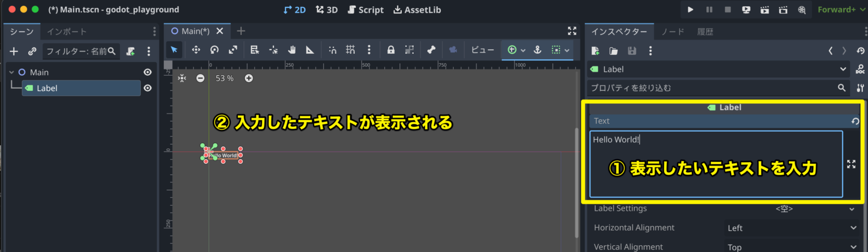868x252 pixels.
Task: Open skeleton options bone icon
Action: point(431,50)
